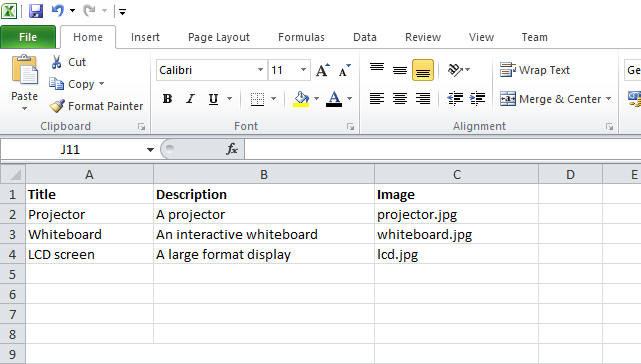Expand the Copy options arrow
Viewport: 641px width, 364px height.
(101, 84)
